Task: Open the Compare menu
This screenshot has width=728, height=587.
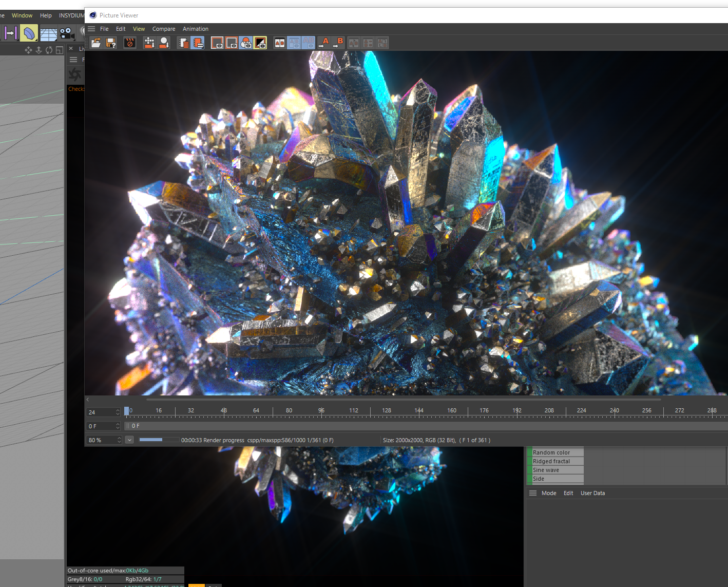Action: 163,29
